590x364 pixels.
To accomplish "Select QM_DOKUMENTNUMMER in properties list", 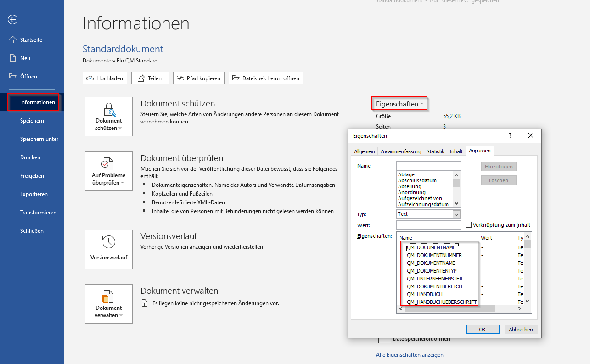I will (x=434, y=255).
